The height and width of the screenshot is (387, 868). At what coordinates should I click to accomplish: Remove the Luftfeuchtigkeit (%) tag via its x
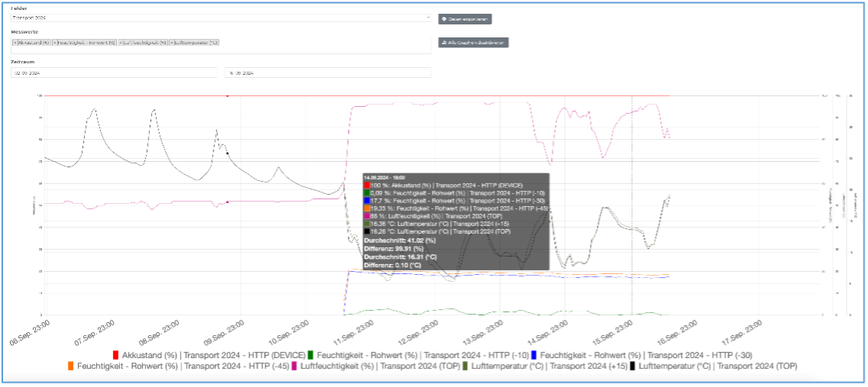point(120,43)
